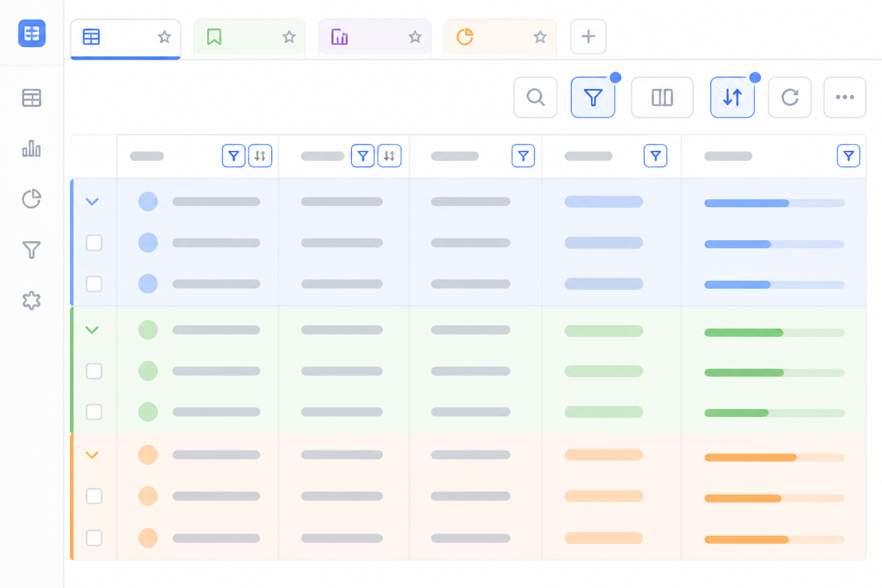Collapse the blue group with its chevron
Screen dimensions: 882x588
(x=92, y=202)
